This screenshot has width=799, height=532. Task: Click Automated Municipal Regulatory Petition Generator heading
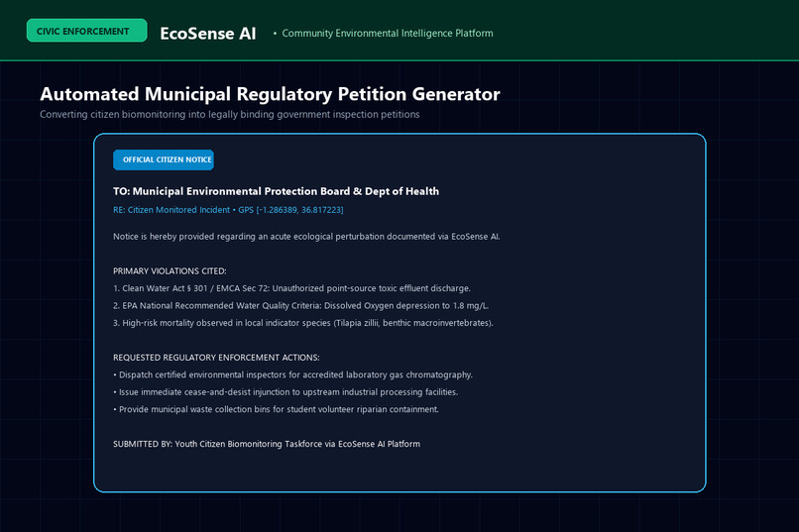pyautogui.click(x=270, y=94)
